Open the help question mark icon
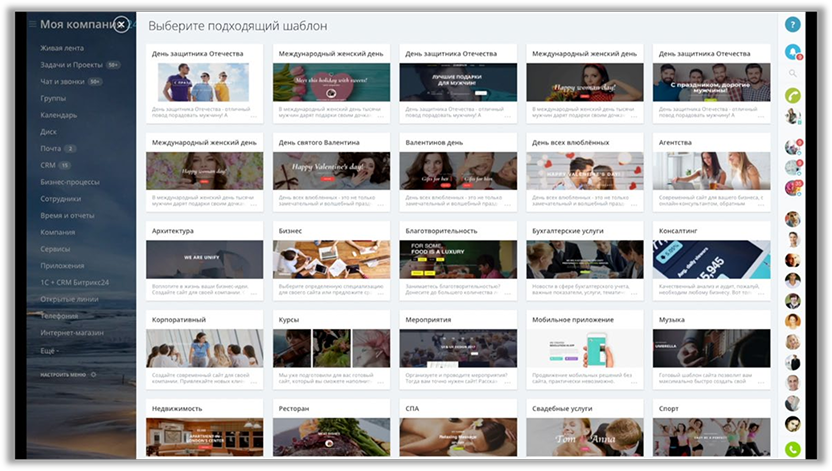Screen dimensions: 832x471 click(x=792, y=24)
